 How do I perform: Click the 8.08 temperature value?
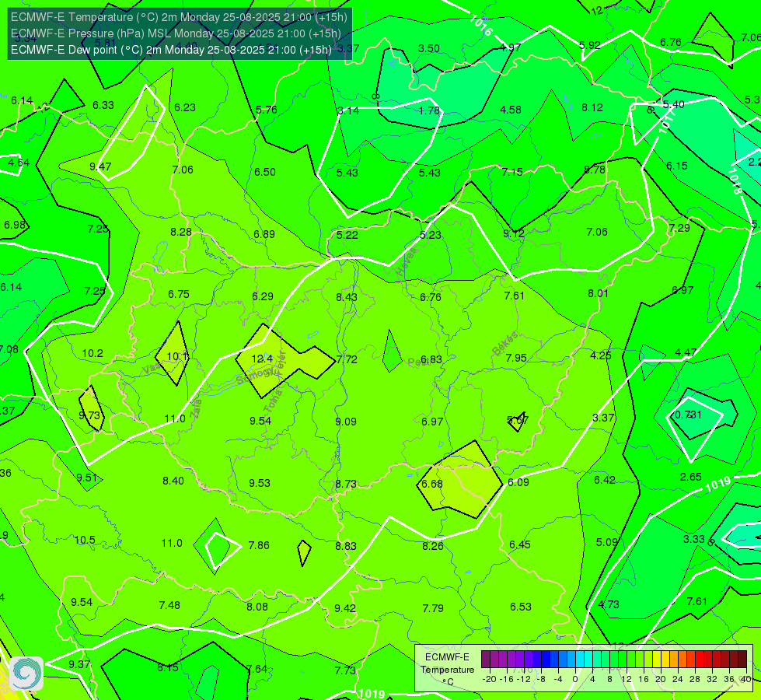tap(257, 607)
